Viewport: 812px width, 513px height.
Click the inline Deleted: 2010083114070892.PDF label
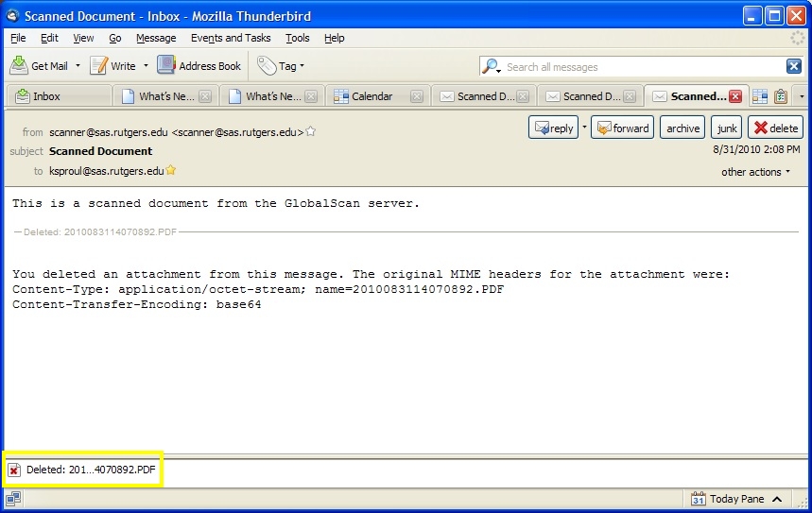(100, 231)
